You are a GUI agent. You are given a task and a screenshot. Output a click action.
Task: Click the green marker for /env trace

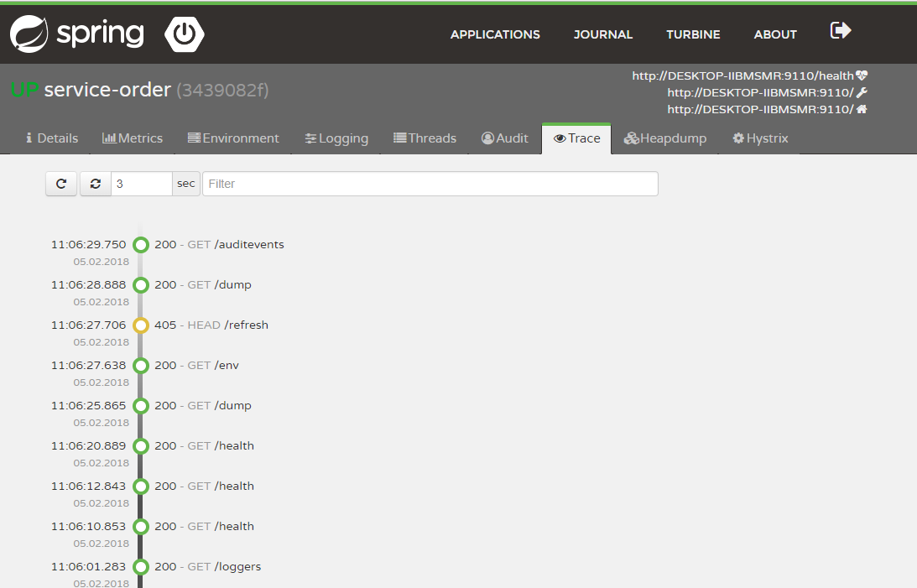141,366
